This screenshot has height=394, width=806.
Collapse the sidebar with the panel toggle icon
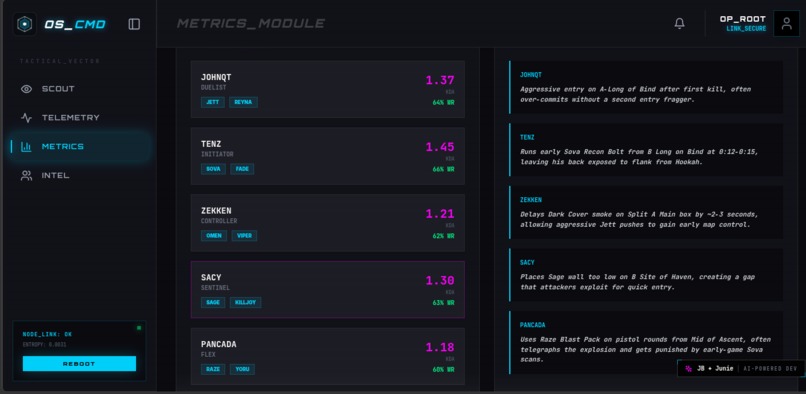click(134, 24)
